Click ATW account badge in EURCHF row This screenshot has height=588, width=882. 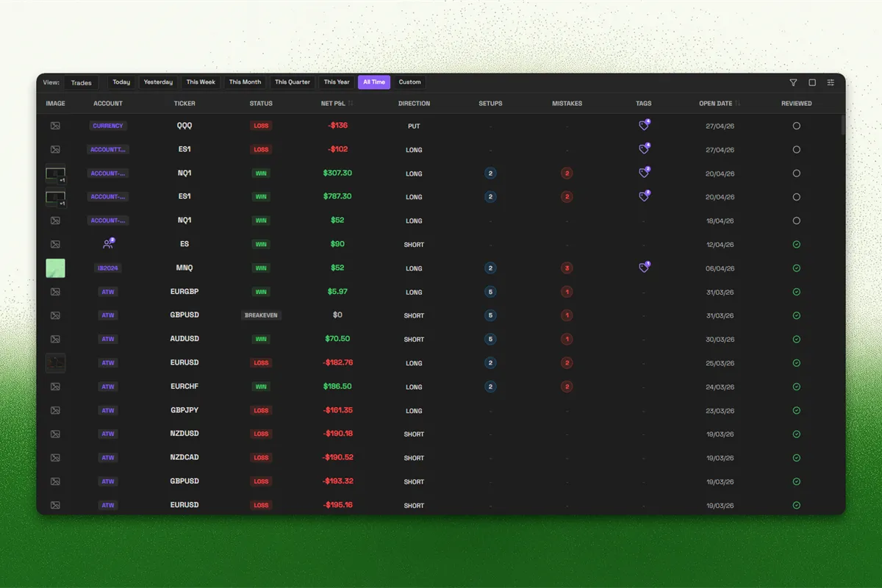(108, 387)
